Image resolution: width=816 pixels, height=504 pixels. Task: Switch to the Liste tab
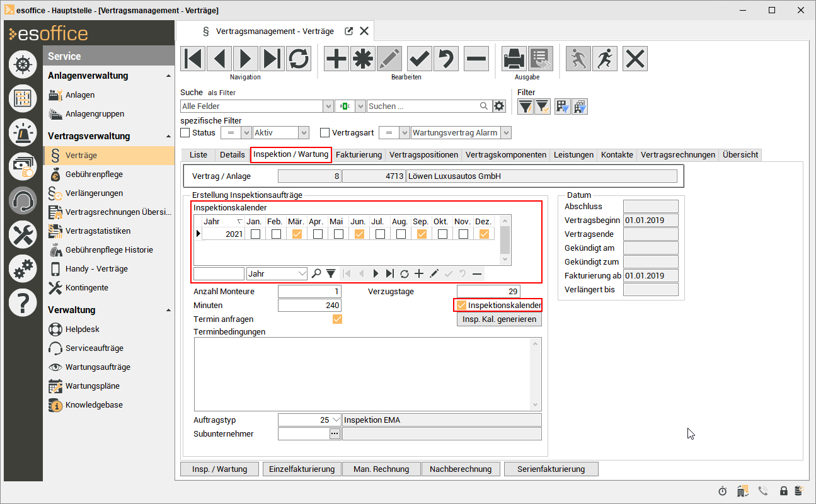(198, 154)
